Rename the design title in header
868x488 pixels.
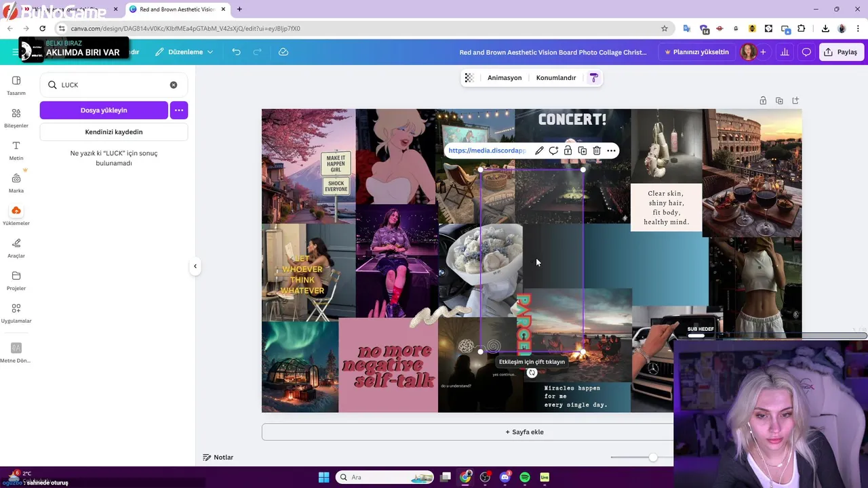553,52
